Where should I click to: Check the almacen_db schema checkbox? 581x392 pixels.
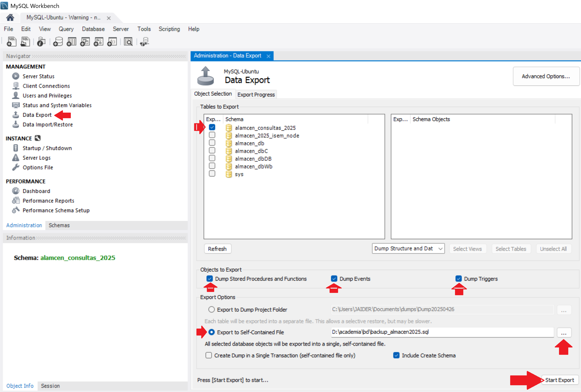212,143
